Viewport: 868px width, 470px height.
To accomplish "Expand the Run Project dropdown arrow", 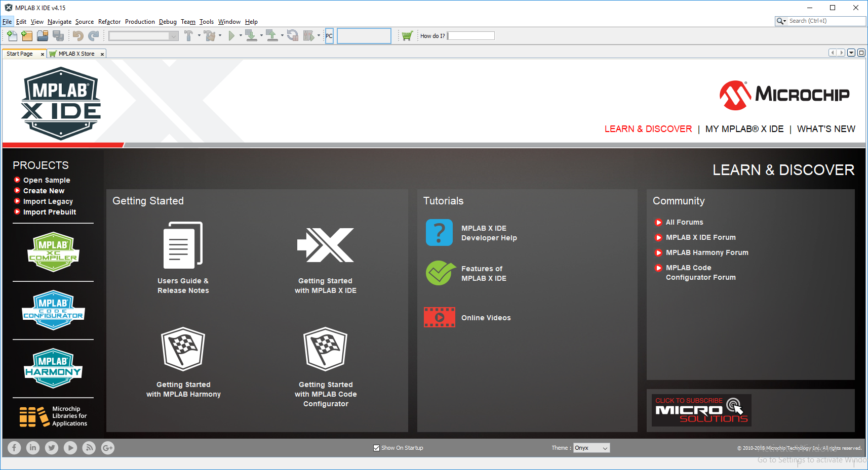I will click(x=241, y=35).
